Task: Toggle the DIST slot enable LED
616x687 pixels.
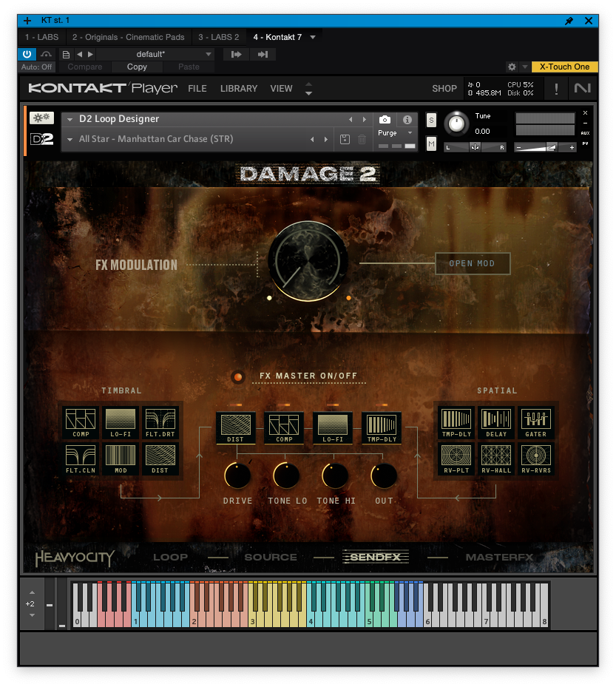Action: (x=236, y=405)
